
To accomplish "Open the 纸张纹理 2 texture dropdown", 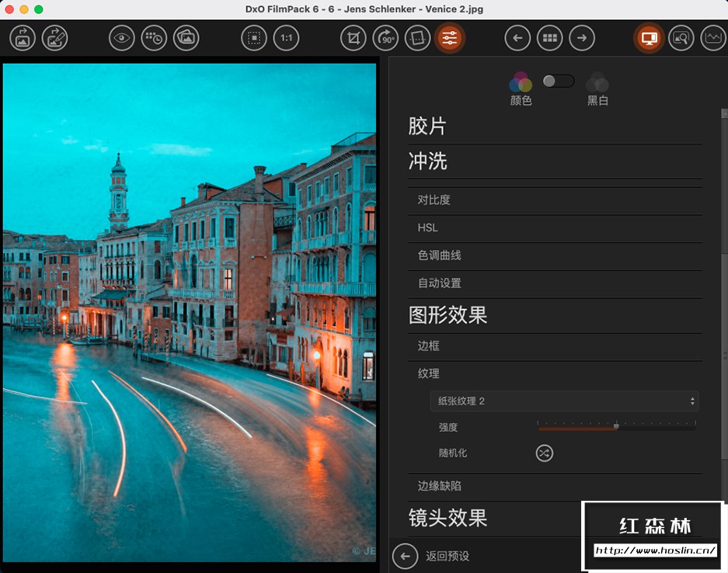I will (564, 401).
